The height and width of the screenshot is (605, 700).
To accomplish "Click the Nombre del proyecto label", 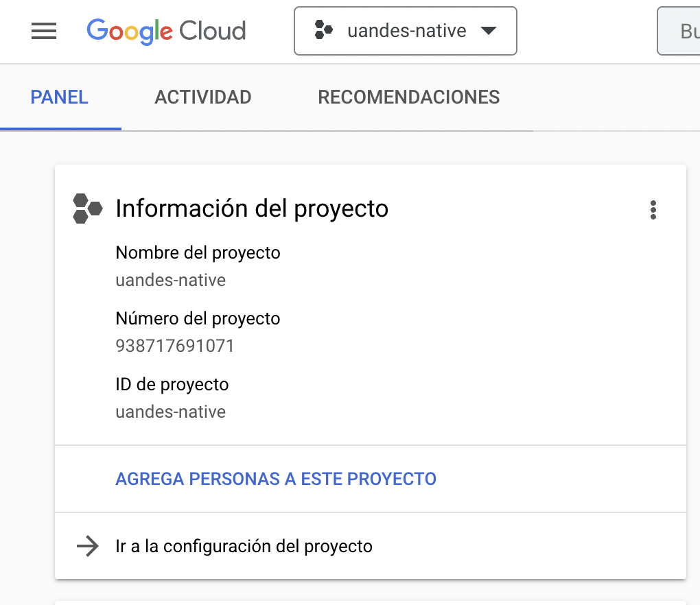I will tap(198, 253).
